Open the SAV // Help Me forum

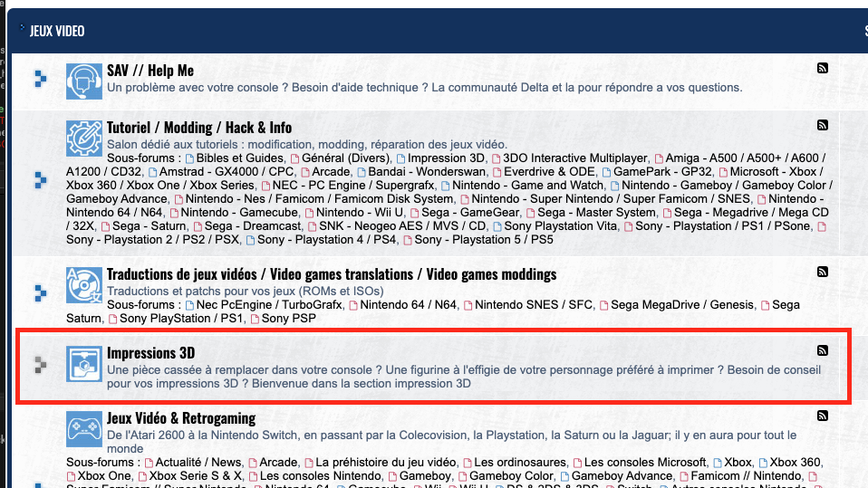[150, 71]
